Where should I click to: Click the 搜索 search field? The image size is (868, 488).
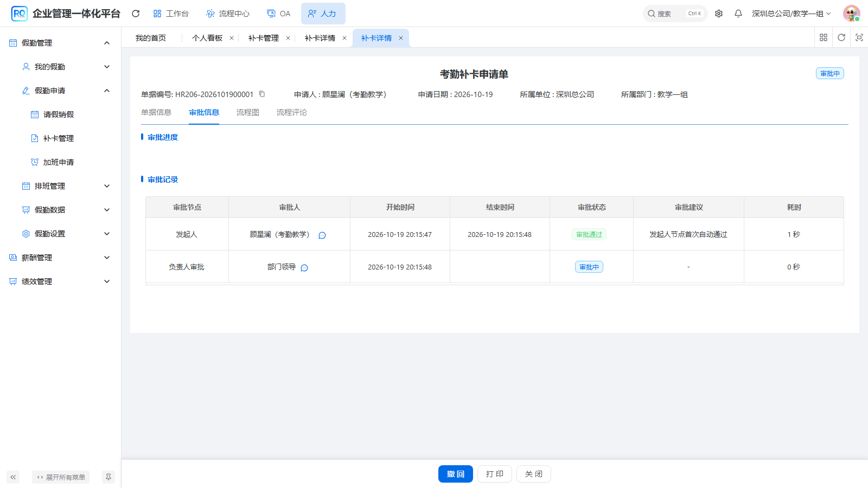(675, 14)
